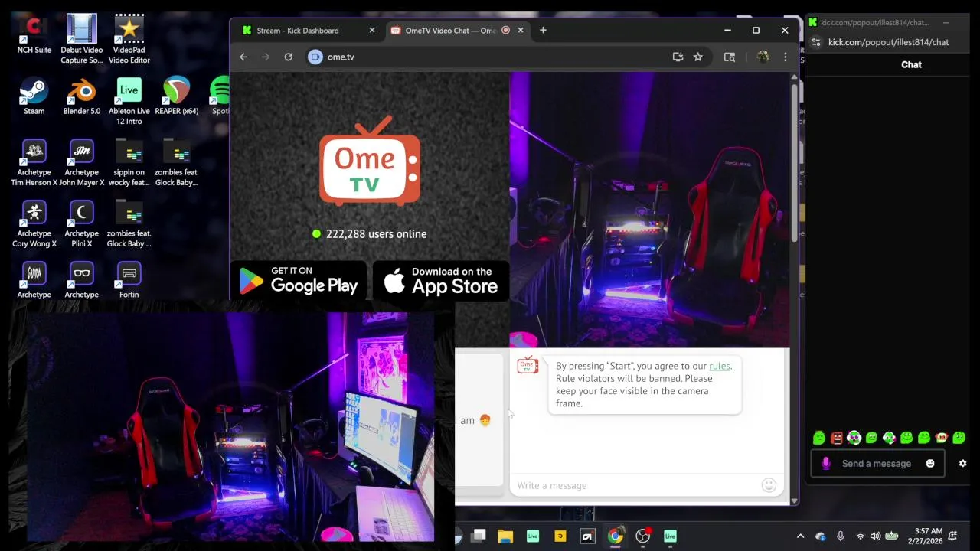Show hidden system tray icons
Viewport: 980px width, 551px height.
click(x=800, y=536)
